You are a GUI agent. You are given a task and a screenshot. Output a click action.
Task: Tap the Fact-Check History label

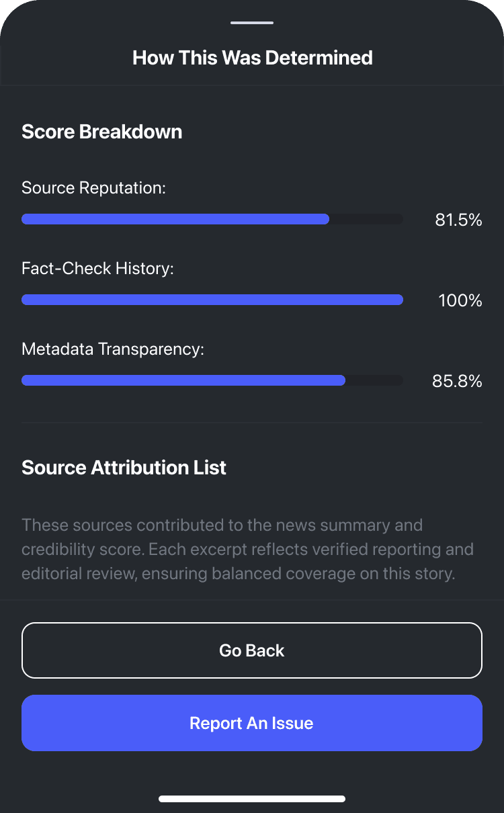(x=97, y=268)
